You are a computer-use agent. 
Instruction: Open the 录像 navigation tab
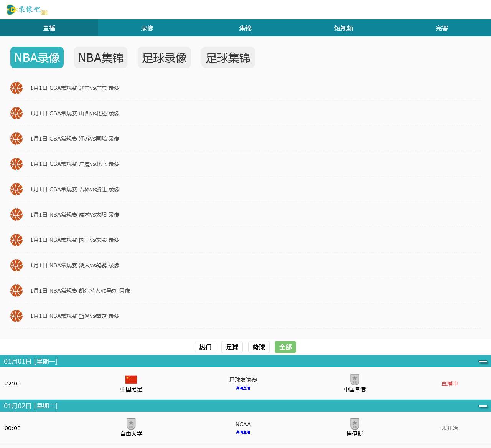pyautogui.click(x=147, y=28)
